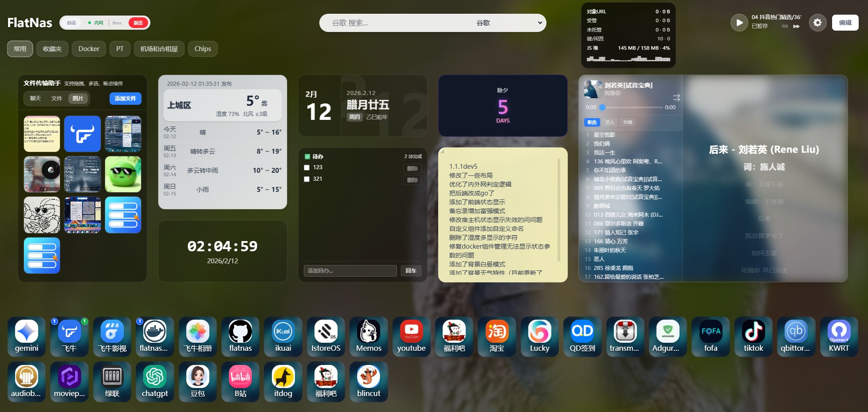
Task: Open the 淘宝 shortcut
Action: coord(497,337)
